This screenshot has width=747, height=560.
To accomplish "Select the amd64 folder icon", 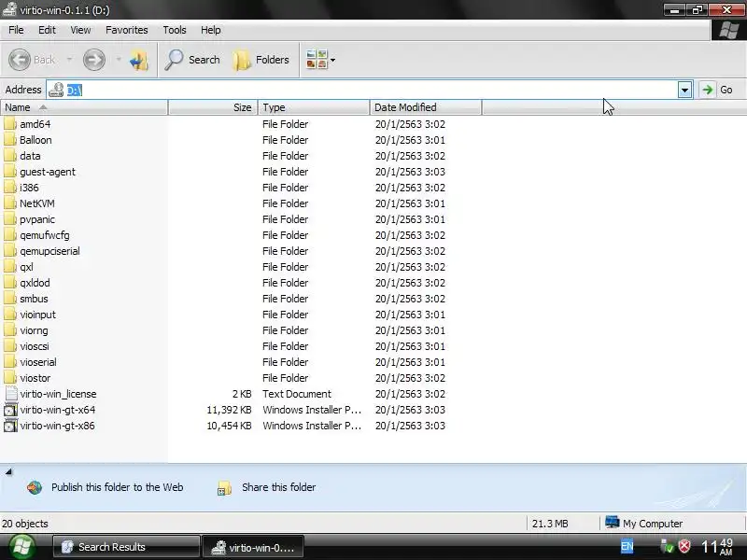I will [x=10, y=124].
